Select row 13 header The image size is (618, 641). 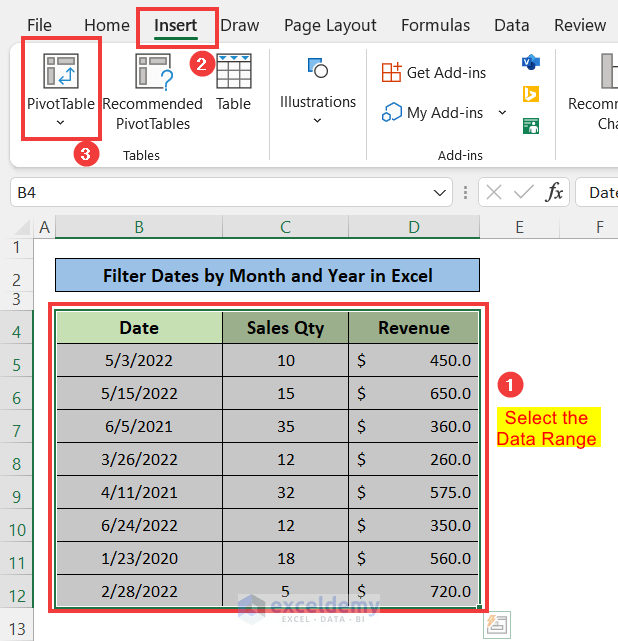[16, 625]
